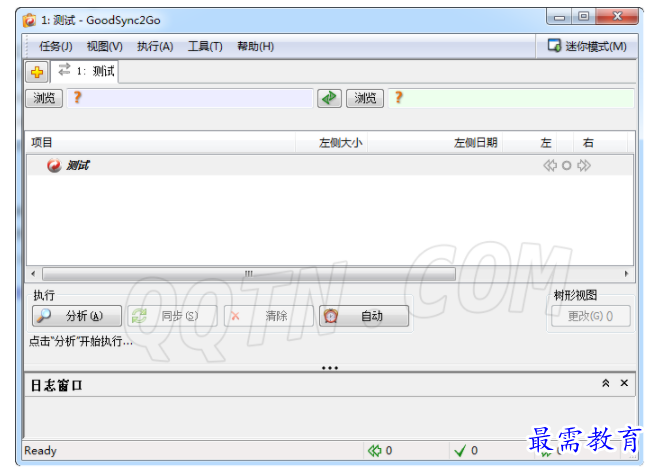650x471 pixels.
Task: Collapse the 日志窗口 with double chevron
Action: 606,383
